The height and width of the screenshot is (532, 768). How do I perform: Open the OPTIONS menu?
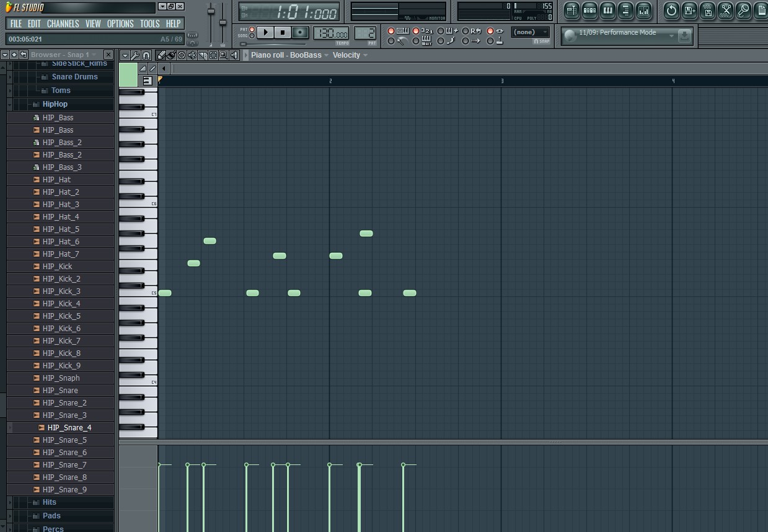[120, 24]
